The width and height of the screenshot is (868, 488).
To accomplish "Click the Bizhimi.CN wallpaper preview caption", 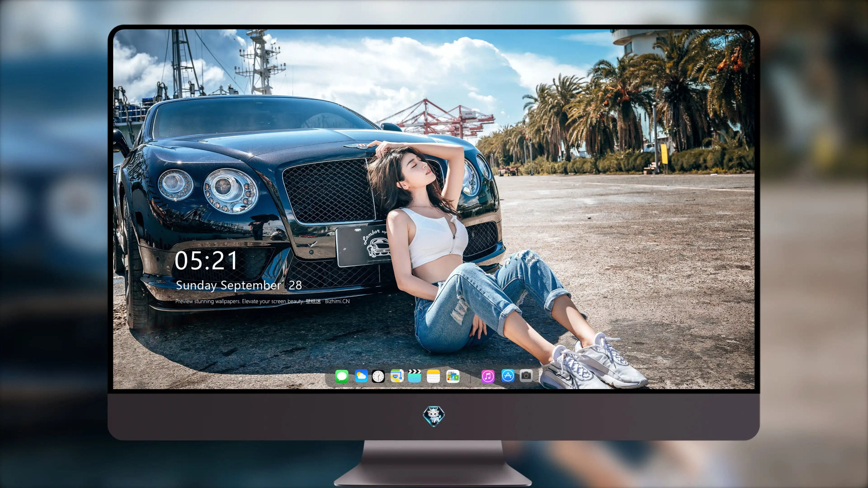I will tap(262, 301).
